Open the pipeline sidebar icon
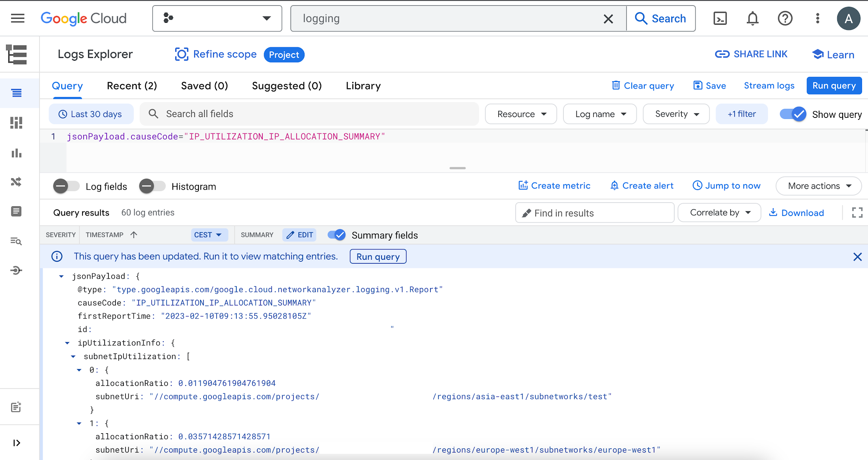Image resolution: width=868 pixels, height=460 pixels. click(16, 270)
